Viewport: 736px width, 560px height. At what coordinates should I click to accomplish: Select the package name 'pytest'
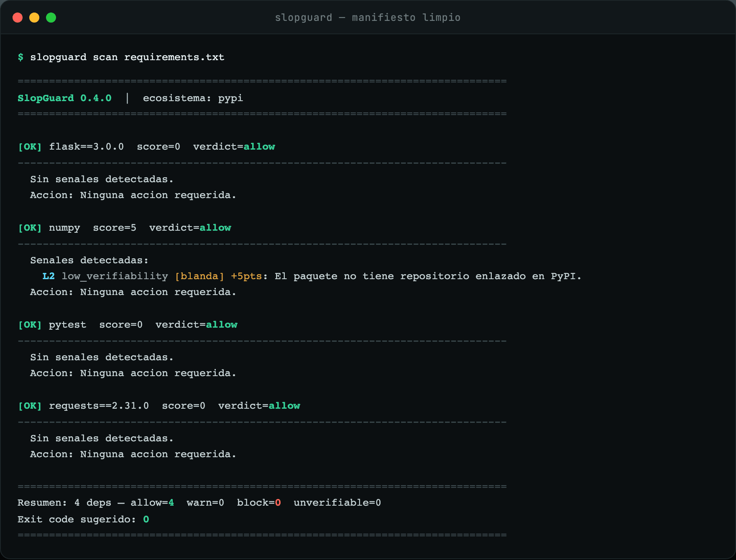click(x=67, y=325)
